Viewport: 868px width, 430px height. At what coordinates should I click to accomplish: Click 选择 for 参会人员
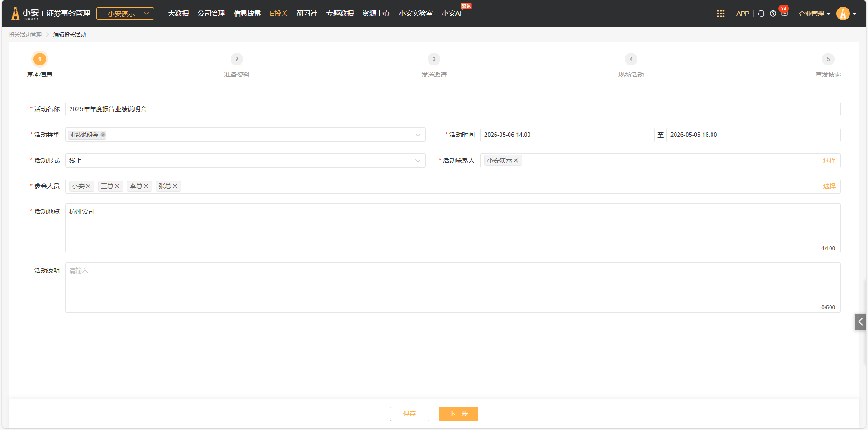point(830,186)
